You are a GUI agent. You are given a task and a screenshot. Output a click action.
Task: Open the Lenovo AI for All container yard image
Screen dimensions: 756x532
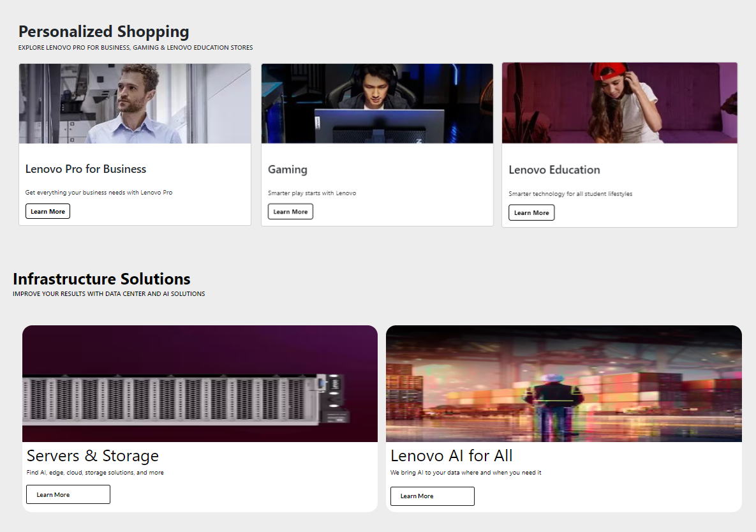pos(563,383)
